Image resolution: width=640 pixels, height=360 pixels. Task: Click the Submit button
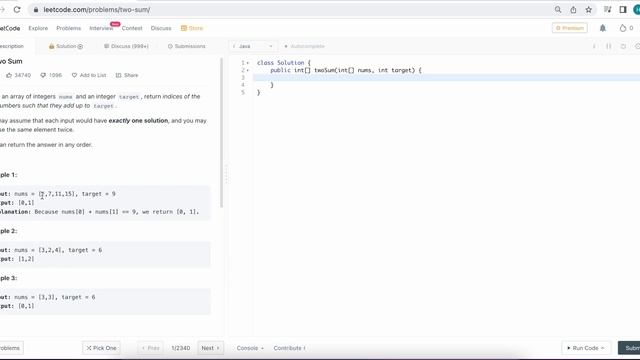(x=630, y=348)
